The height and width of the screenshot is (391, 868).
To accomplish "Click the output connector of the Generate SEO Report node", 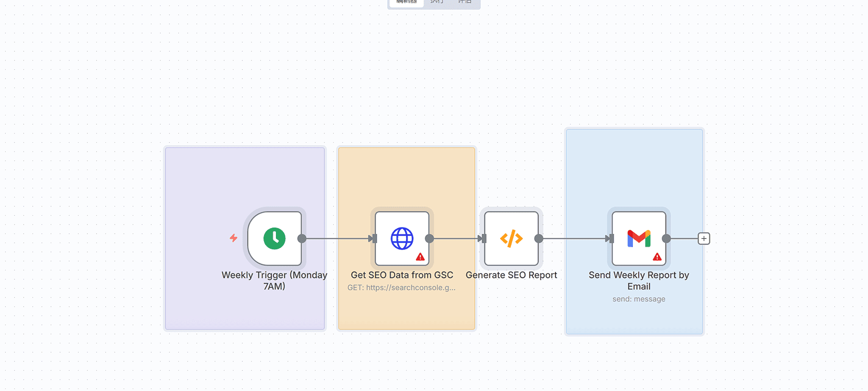I will tap(539, 238).
